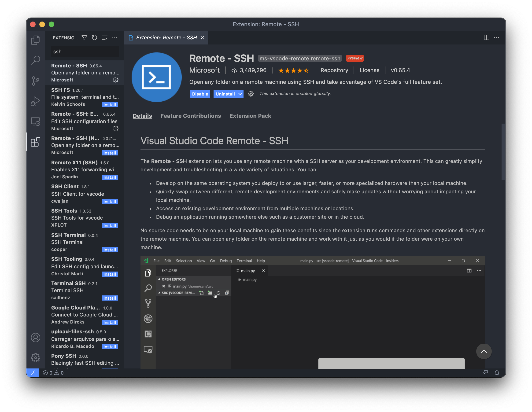The height and width of the screenshot is (412, 532).
Task: Install the SSH Terminal extension
Action: pos(110,250)
